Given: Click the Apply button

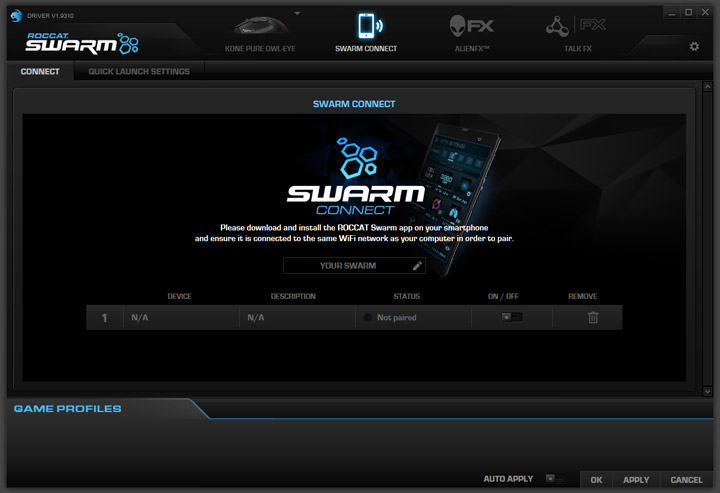Looking at the screenshot, I should pyautogui.click(x=636, y=480).
